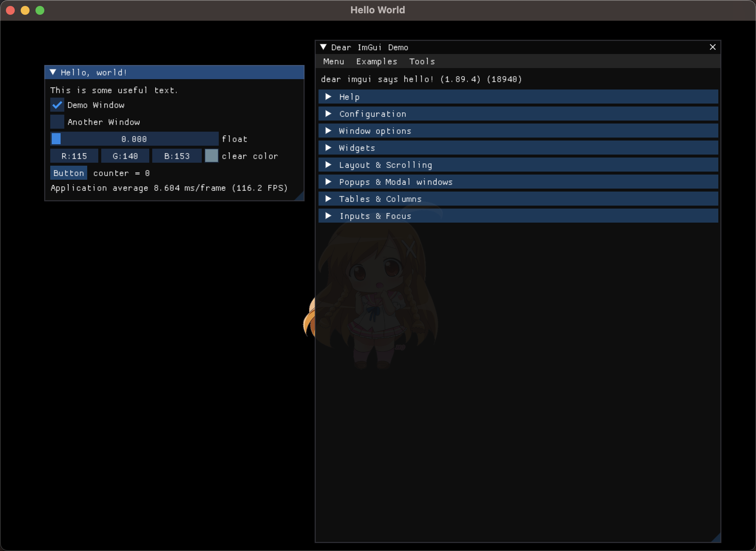Click the green macOS zoom button

(40, 10)
